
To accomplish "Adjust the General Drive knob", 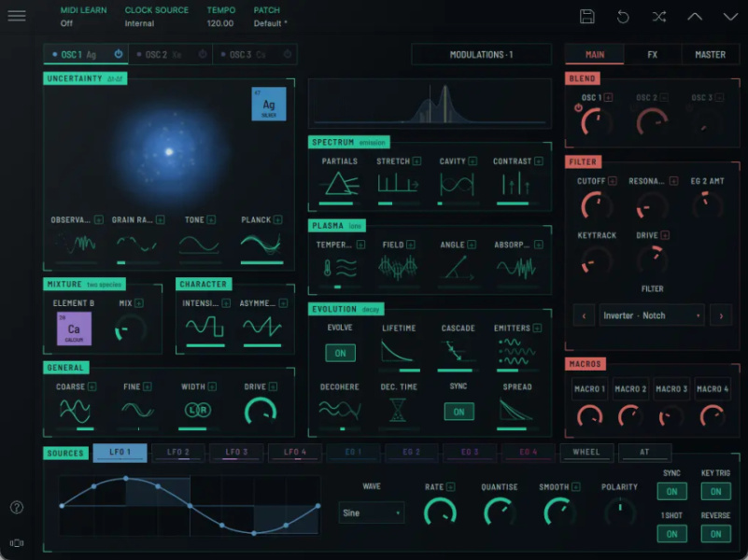I will coord(261,412).
